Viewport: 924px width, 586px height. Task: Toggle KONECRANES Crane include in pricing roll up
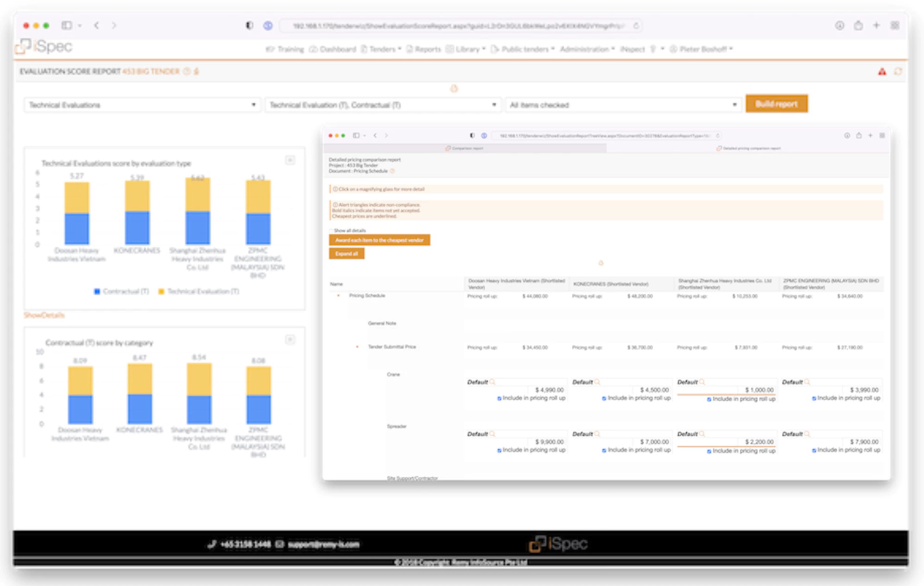(x=604, y=398)
